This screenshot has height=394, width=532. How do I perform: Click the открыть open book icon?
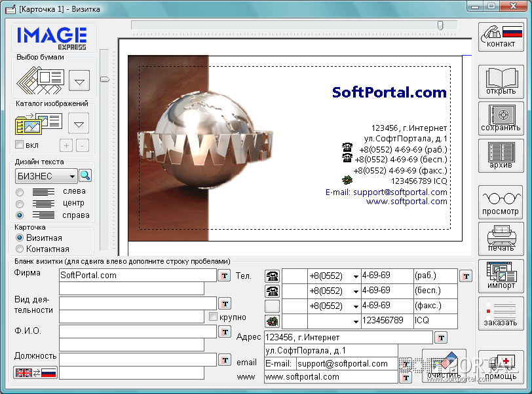(x=501, y=81)
